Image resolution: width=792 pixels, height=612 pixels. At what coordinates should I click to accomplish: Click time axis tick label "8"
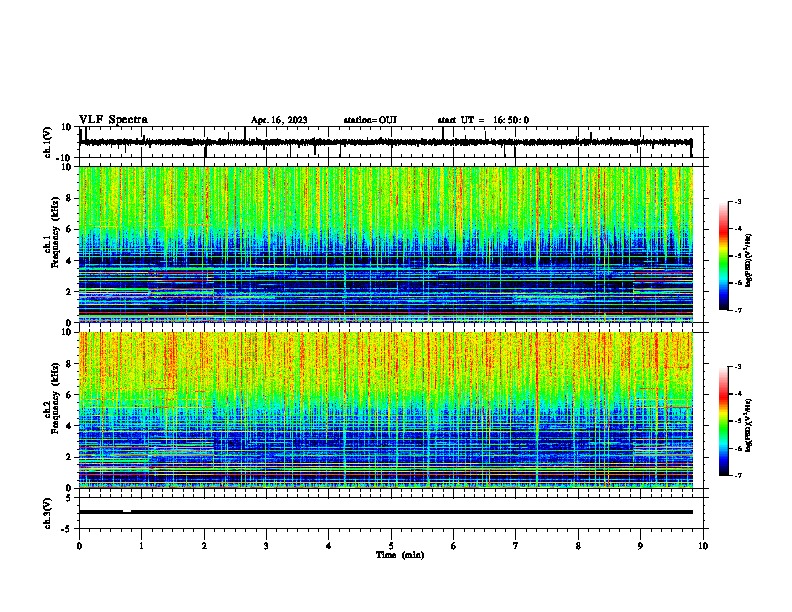point(578,546)
